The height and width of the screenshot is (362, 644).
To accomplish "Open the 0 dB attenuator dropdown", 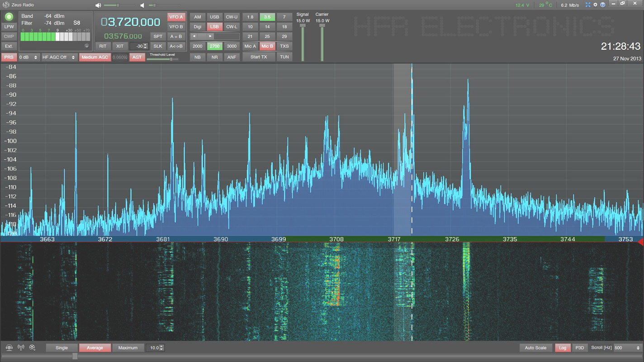I will click(x=28, y=57).
